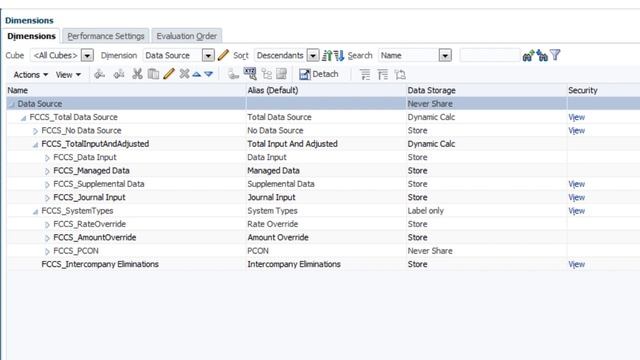Open View security link for FCCS_Total Data Source
640x360 pixels.
coord(576,117)
